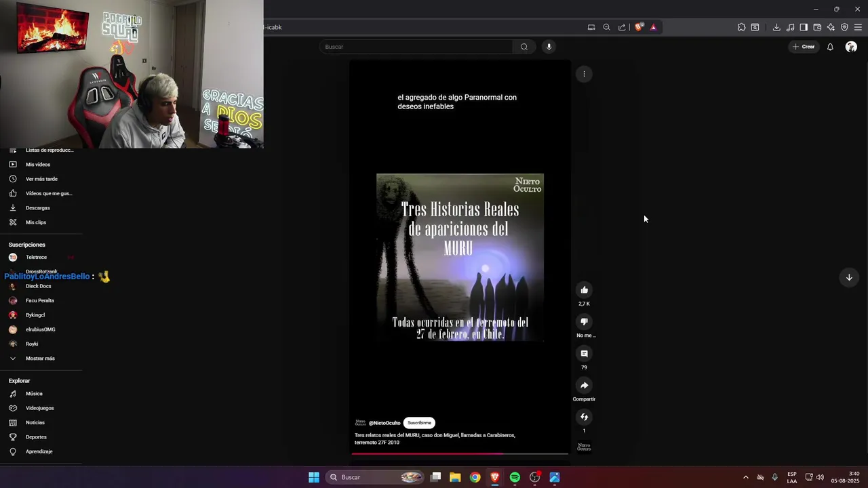Click the Brave Rewards triangle icon

[654, 27]
